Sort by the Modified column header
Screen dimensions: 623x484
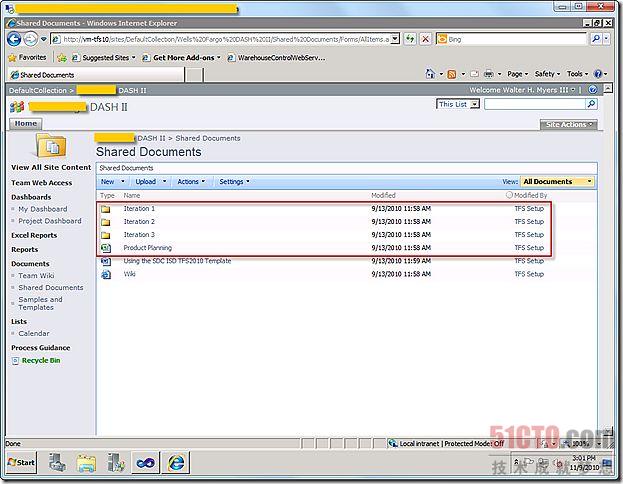coord(383,195)
